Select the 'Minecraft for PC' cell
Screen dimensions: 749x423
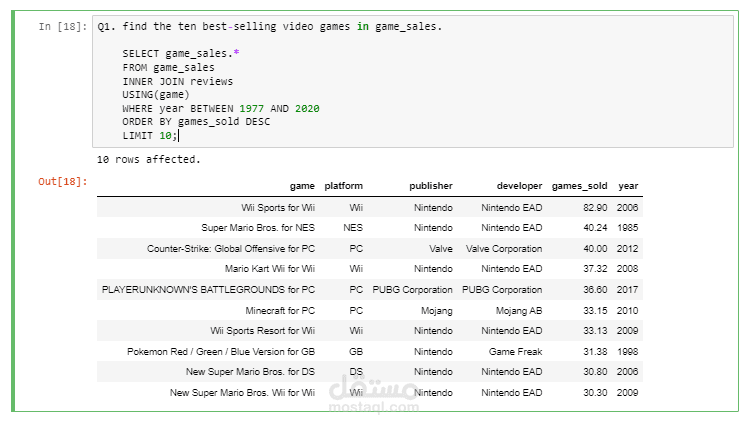[280, 311]
